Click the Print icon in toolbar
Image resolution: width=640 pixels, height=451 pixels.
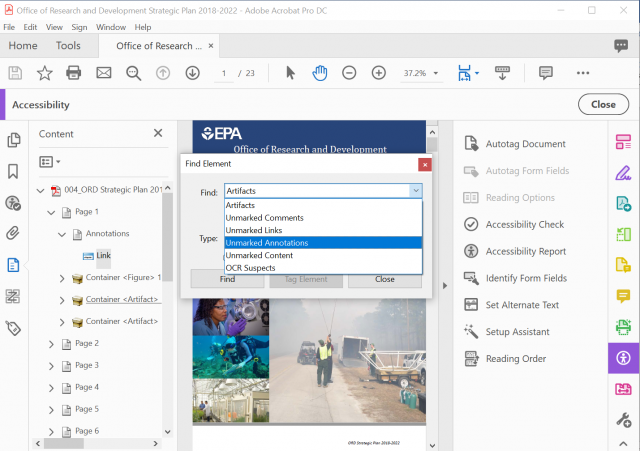[x=73, y=73]
